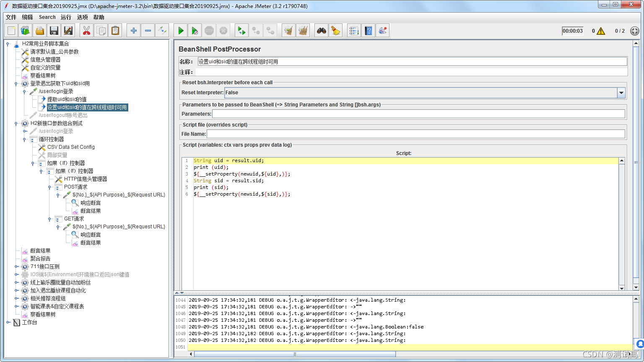644x362 pixels.
Task: Click the elapsed time display 00:00:03
Action: 573,31
